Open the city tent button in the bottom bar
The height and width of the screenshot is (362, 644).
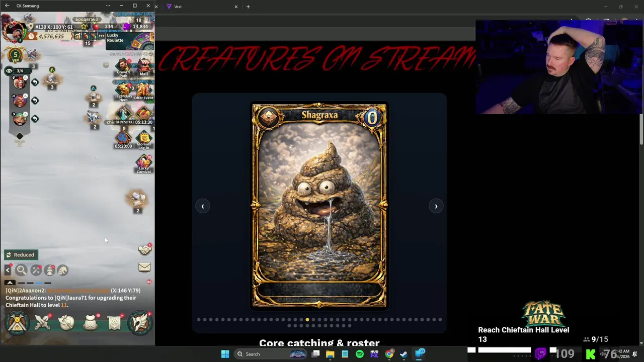[17, 323]
